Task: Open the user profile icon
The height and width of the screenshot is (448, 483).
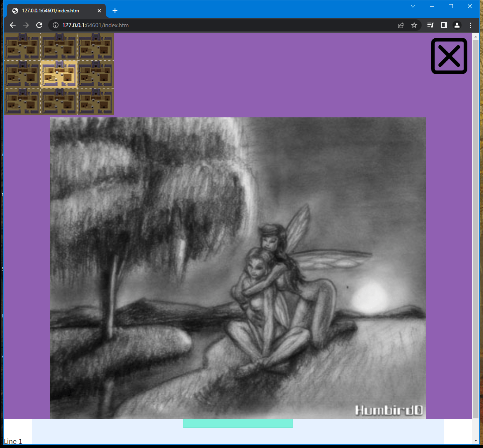Action: pos(457,25)
